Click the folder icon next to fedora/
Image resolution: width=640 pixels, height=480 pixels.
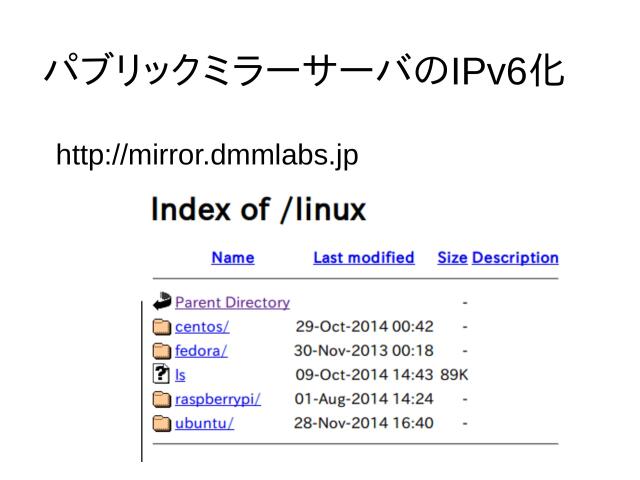(x=162, y=351)
